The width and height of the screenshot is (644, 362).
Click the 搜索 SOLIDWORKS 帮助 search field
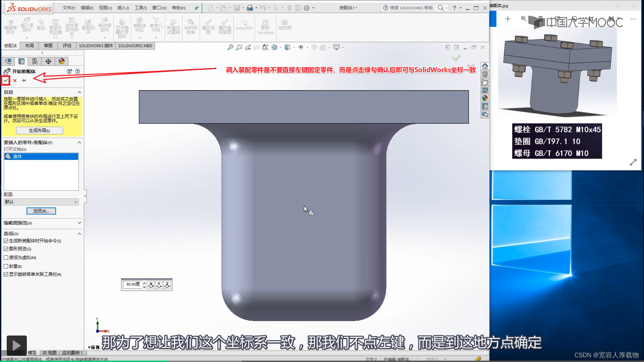[x=411, y=8]
